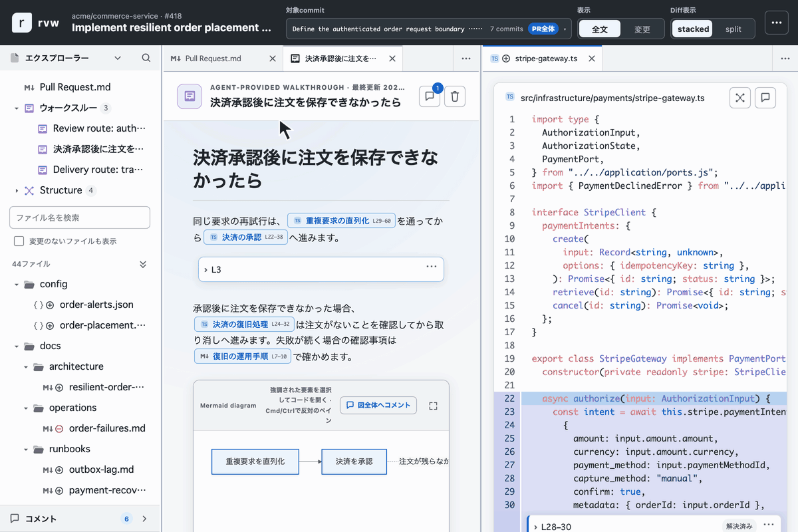Click the rvw app logo
This screenshot has height=532, width=798.
pos(22,23)
